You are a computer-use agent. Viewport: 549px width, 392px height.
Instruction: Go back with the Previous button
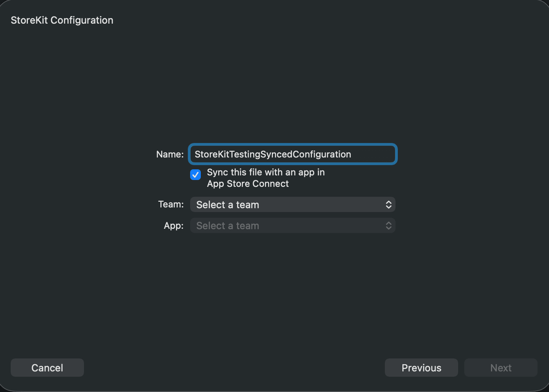pos(421,368)
